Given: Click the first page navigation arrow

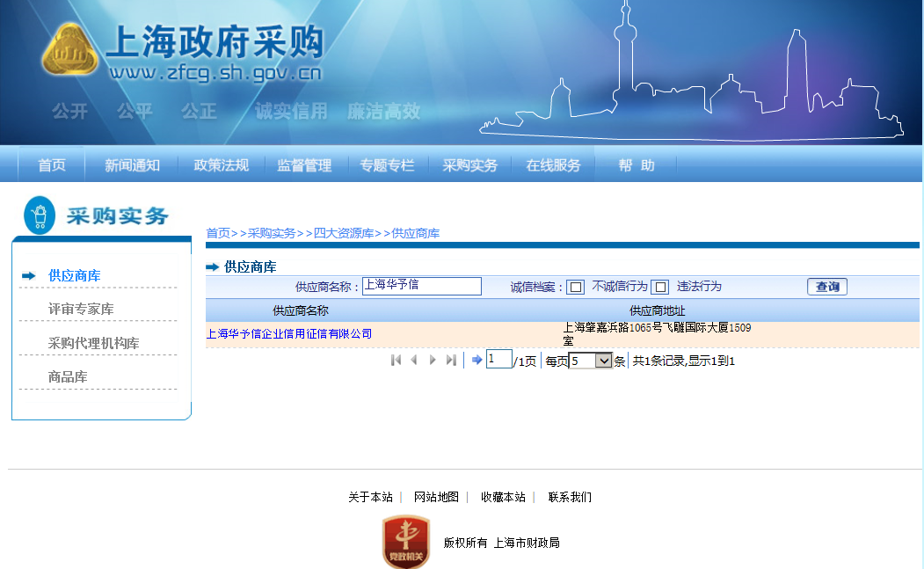Looking at the screenshot, I should 396,360.
